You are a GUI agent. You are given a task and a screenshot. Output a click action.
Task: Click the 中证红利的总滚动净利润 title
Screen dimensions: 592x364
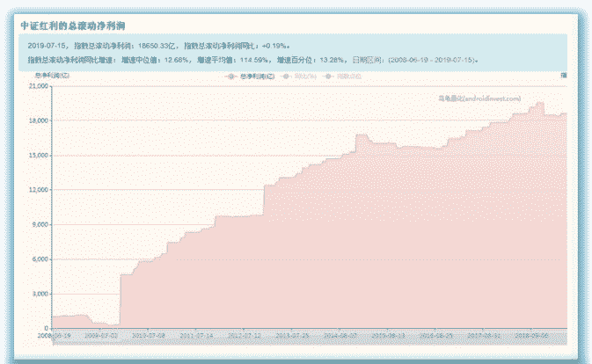77,26
